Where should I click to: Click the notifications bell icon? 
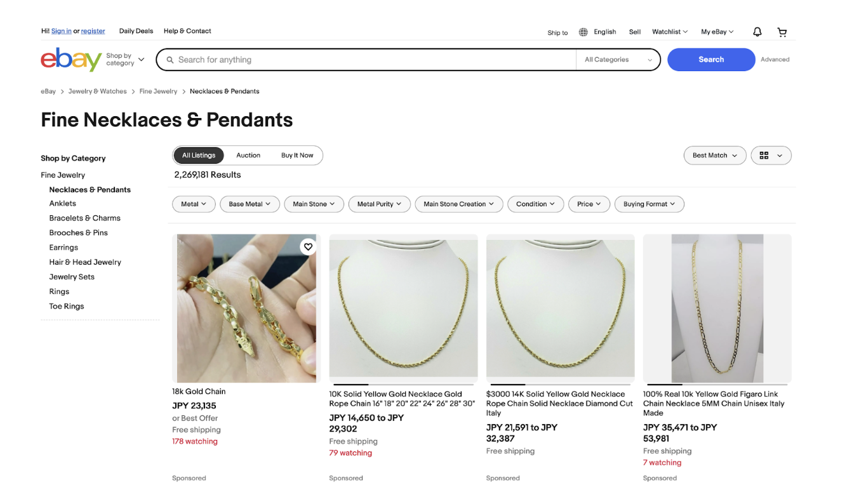click(x=757, y=32)
